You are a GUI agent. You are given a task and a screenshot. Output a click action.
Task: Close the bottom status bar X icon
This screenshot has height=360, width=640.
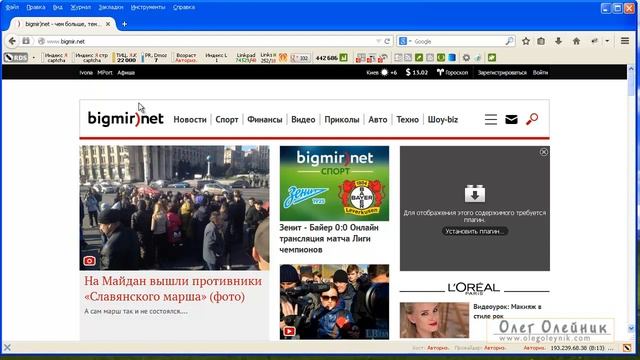point(7,348)
